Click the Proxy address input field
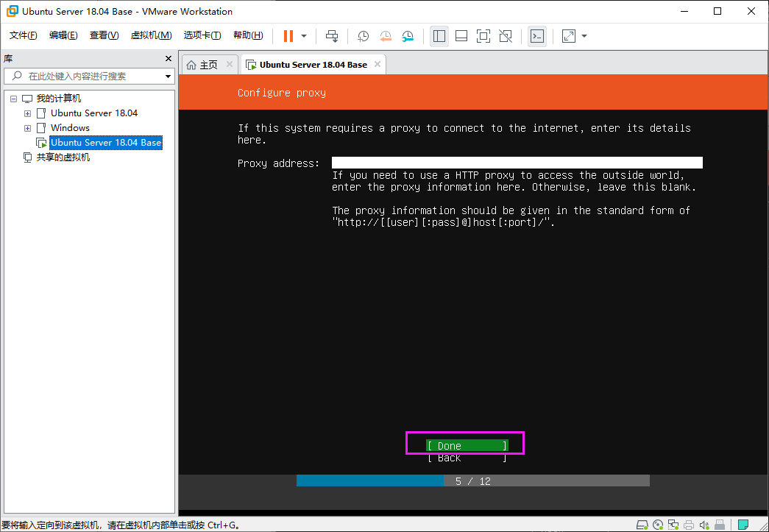 point(517,163)
